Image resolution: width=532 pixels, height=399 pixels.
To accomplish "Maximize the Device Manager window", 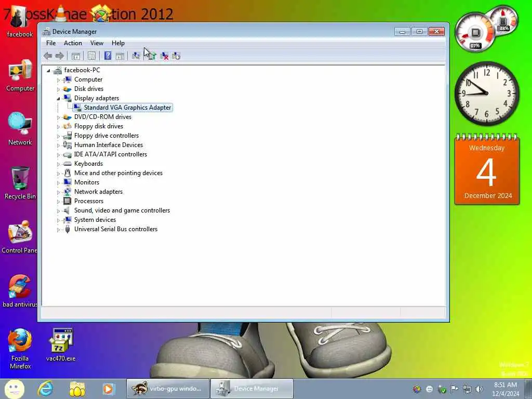I will [419, 32].
